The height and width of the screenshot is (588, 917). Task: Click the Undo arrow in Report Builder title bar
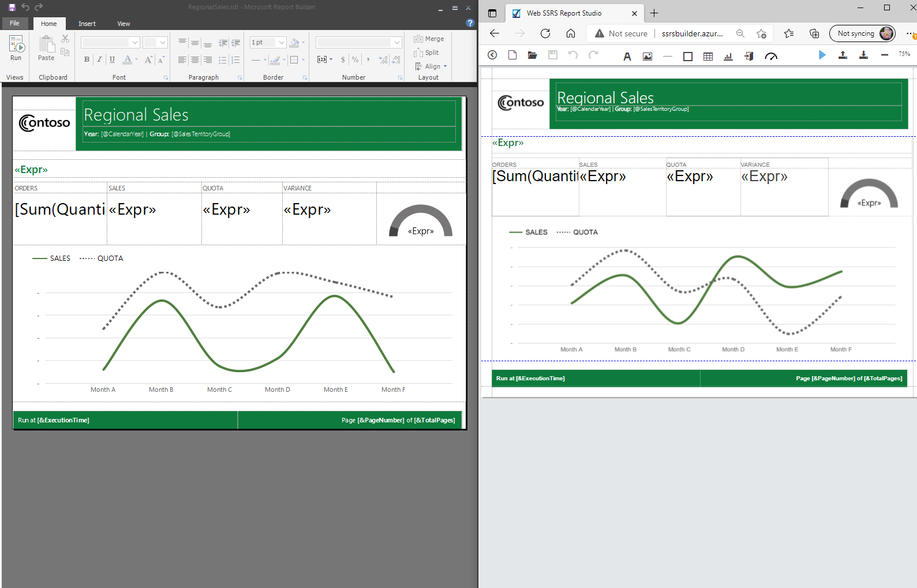click(x=25, y=7)
